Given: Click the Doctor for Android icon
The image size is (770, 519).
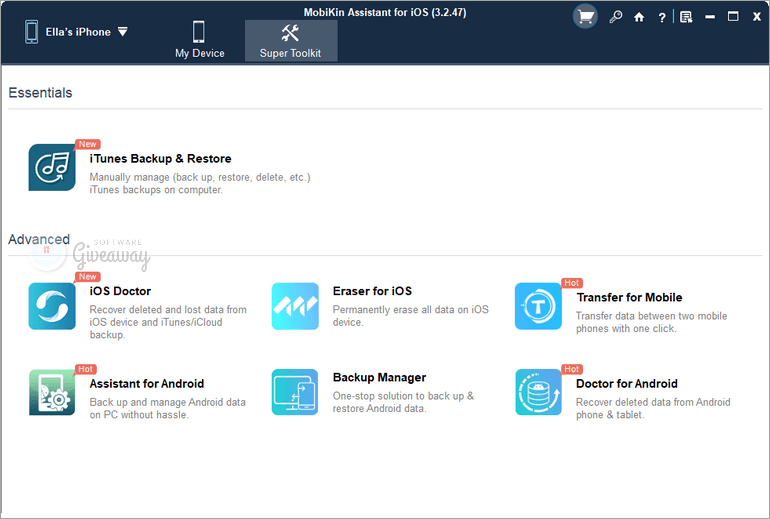Looking at the screenshot, I should (538, 392).
